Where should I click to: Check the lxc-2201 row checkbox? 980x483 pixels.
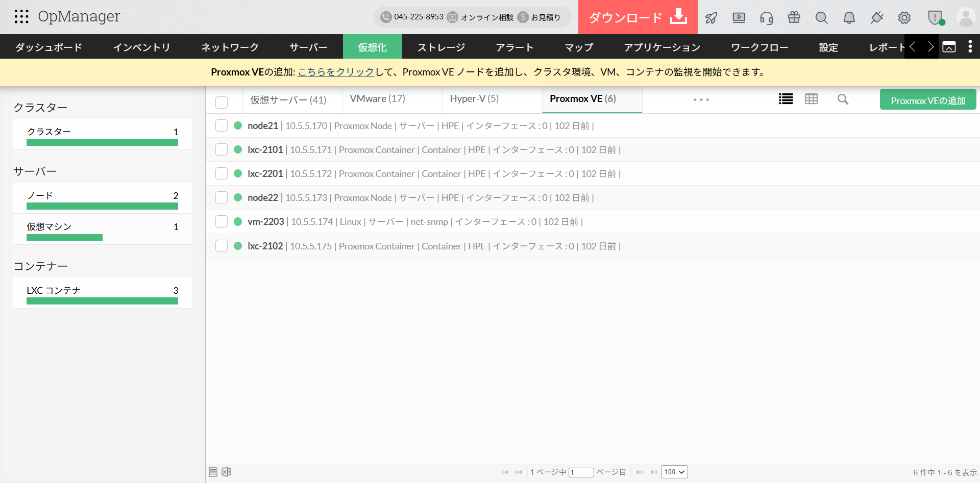pos(222,173)
